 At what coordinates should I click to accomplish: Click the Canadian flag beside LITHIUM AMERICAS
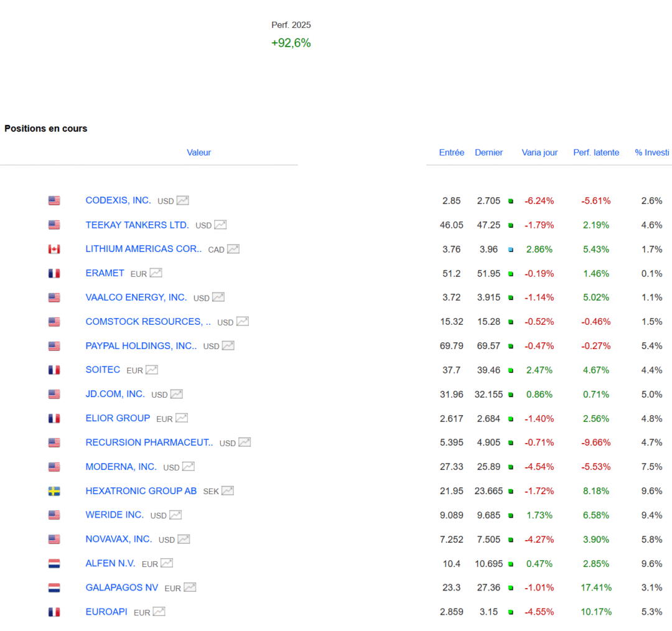coord(54,249)
